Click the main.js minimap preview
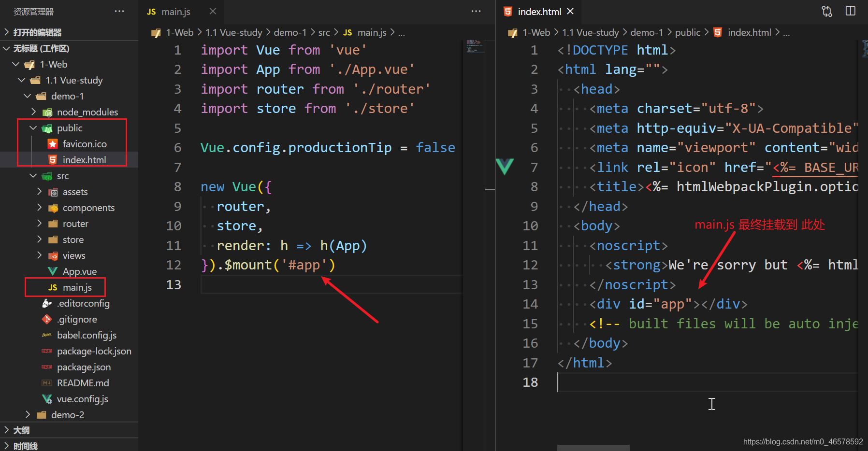 point(475,46)
